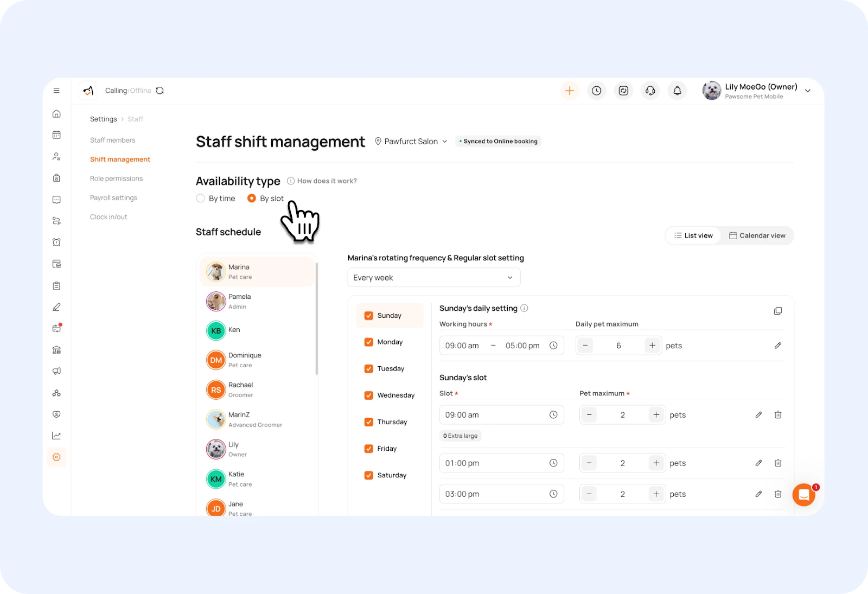
Task: Uncheck the Wednesday checkbox
Action: tap(368, 395)
